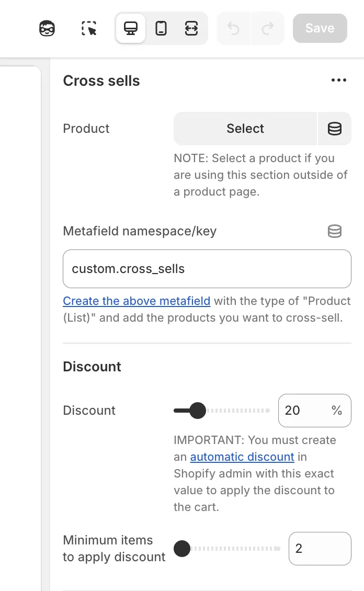Redo the last change
The image size is (364, 591).
click(x=268, y=28)
